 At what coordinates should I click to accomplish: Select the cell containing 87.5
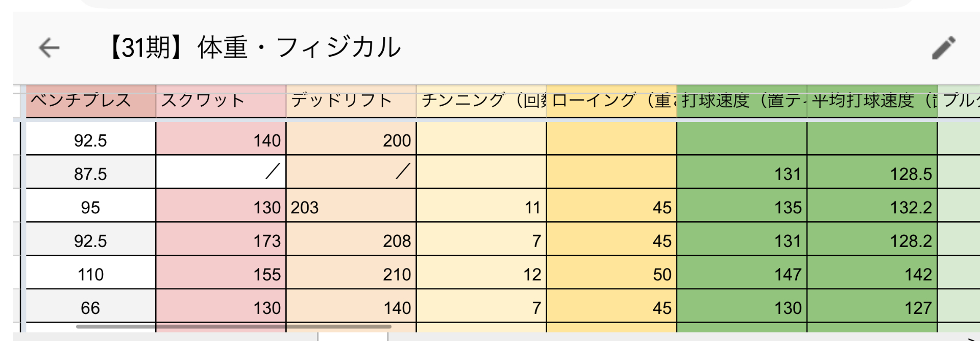(x=91, y=174)
